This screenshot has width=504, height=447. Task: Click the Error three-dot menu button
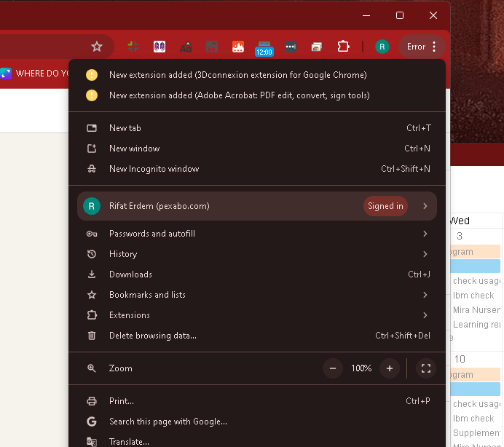422,47
